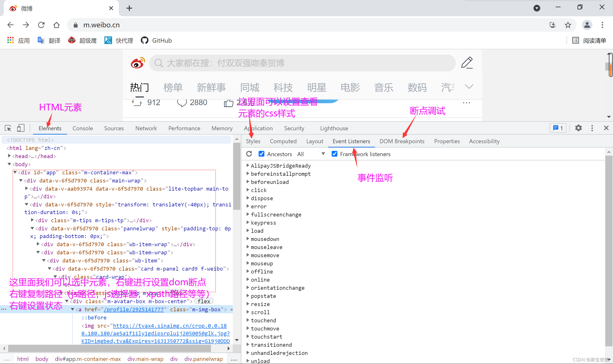
Task: Go forward in browser history
Action: [x=26, y=25]
